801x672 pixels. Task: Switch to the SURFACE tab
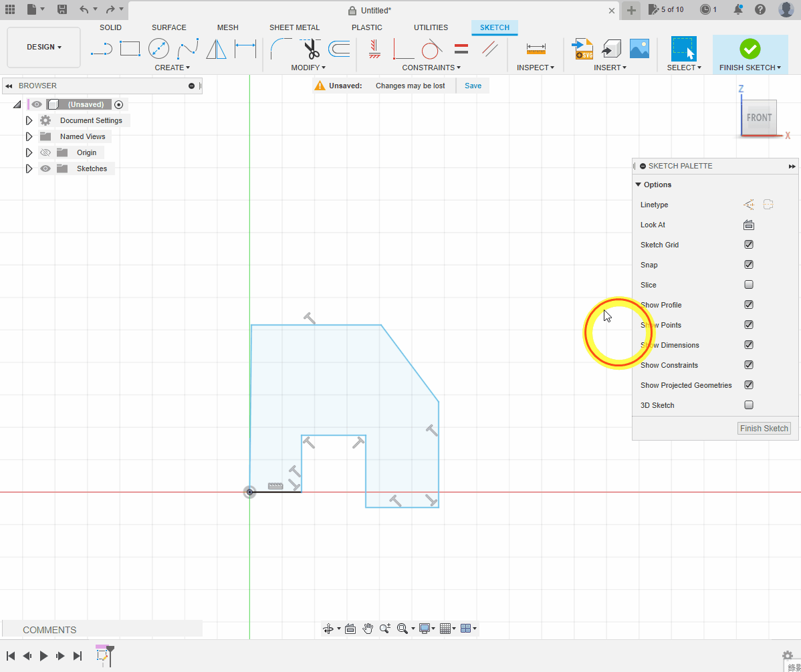pyautogui.click(x=168, y=27)
